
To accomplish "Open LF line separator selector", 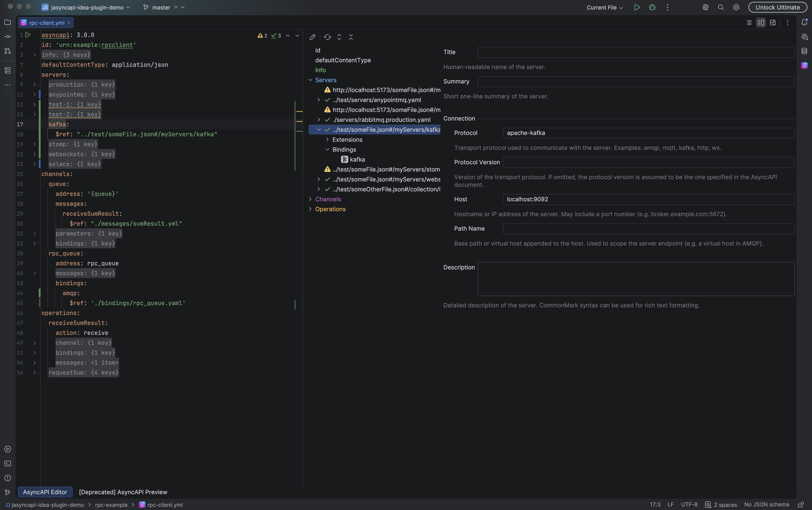I will pyautogui.click(x=670, y=505).
